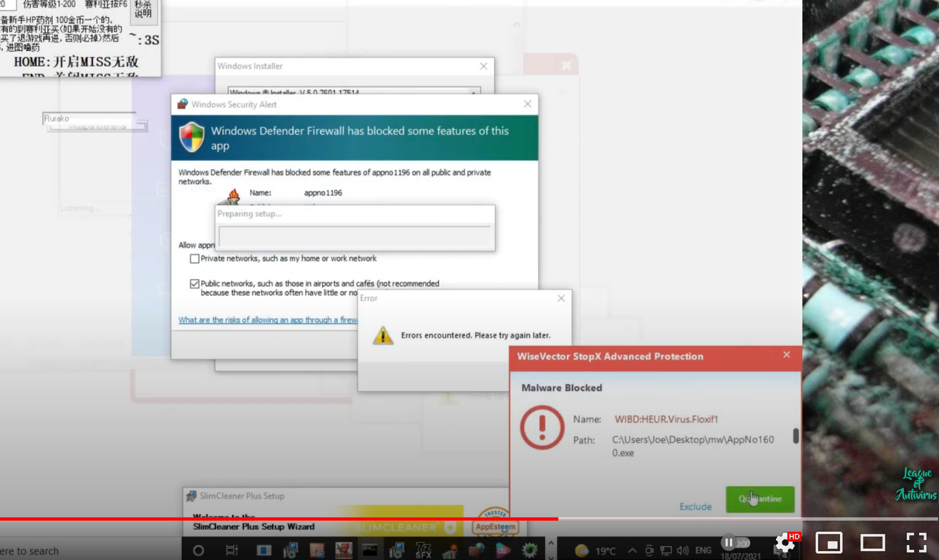Viewport: 939px width, 560px height.
Task: Click the Cortana circle icon on taskbar
Action: pyautogui.click(x=198, y=551)
